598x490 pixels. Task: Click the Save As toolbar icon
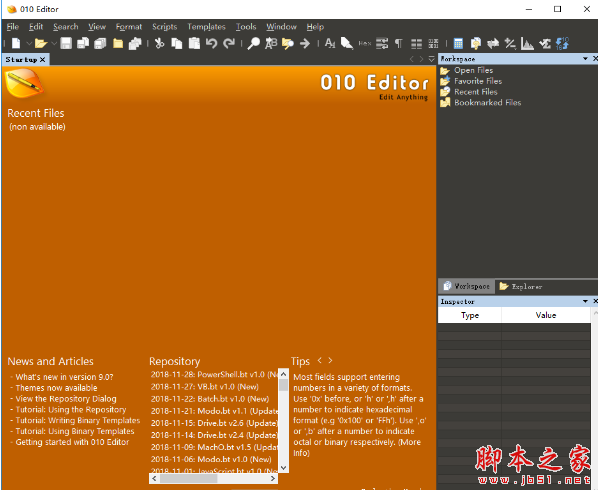(83, 43)
